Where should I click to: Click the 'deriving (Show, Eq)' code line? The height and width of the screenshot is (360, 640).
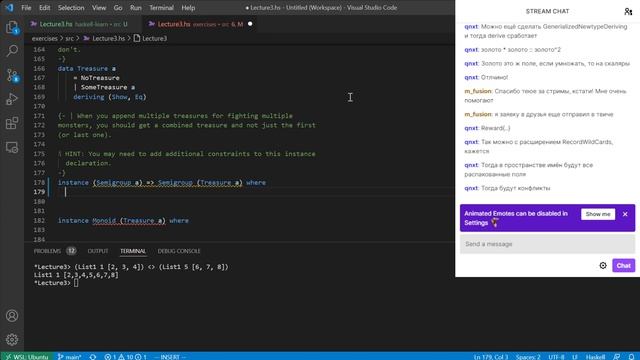tap(109, 97)
